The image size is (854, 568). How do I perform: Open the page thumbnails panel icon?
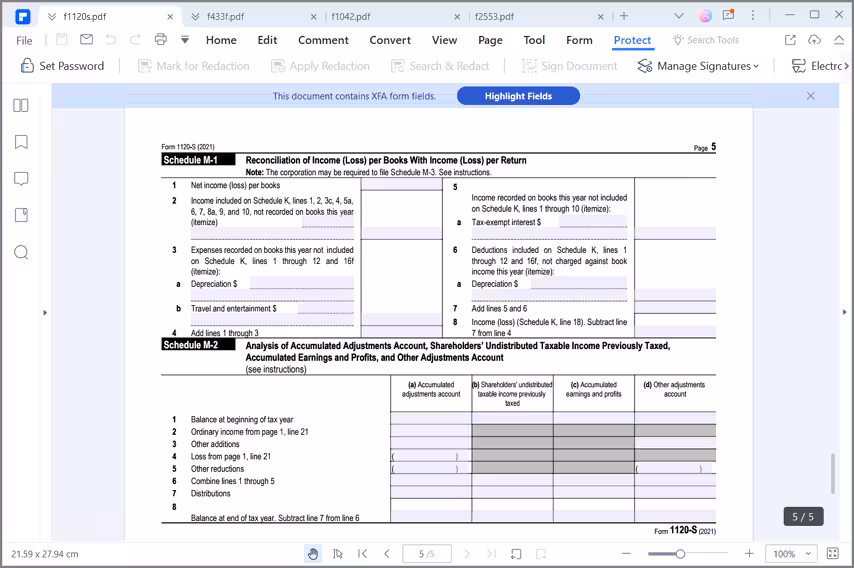[x=21, y=105]
